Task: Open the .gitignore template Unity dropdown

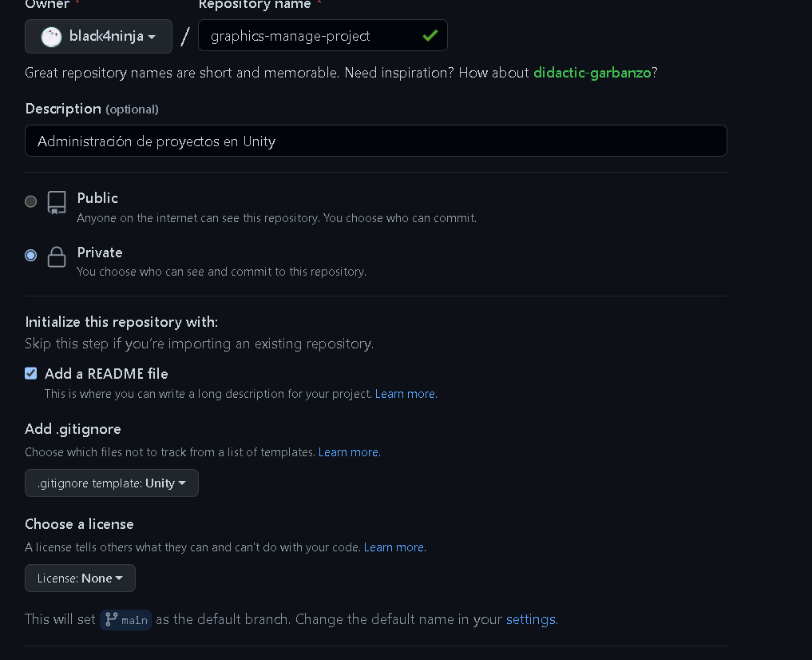Action: pyautogui.click(x=112, y=483)
